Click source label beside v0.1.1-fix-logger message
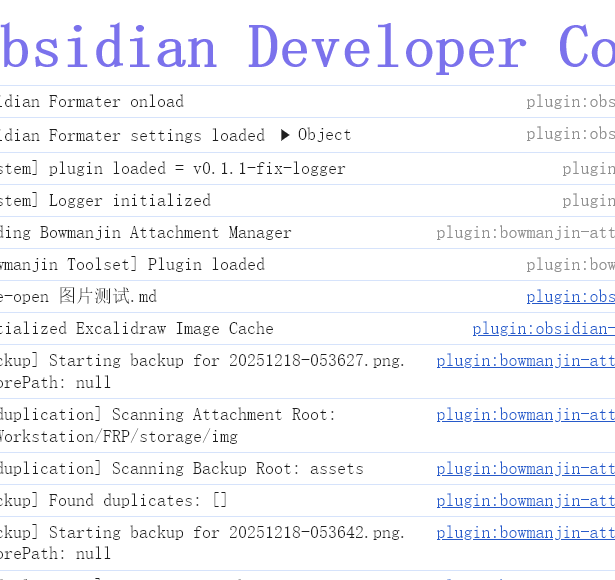The height and width of the screenshot is (580, 615). pos(588,169)
